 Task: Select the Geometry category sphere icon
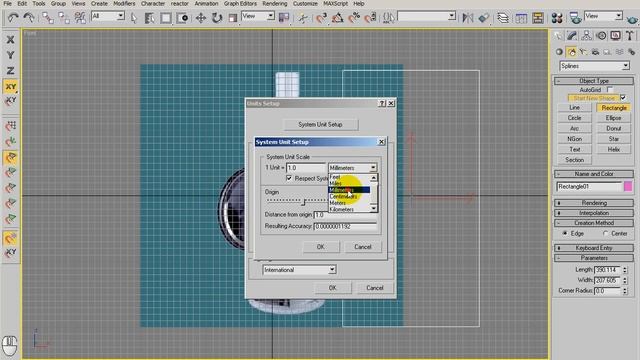[559, 52]
